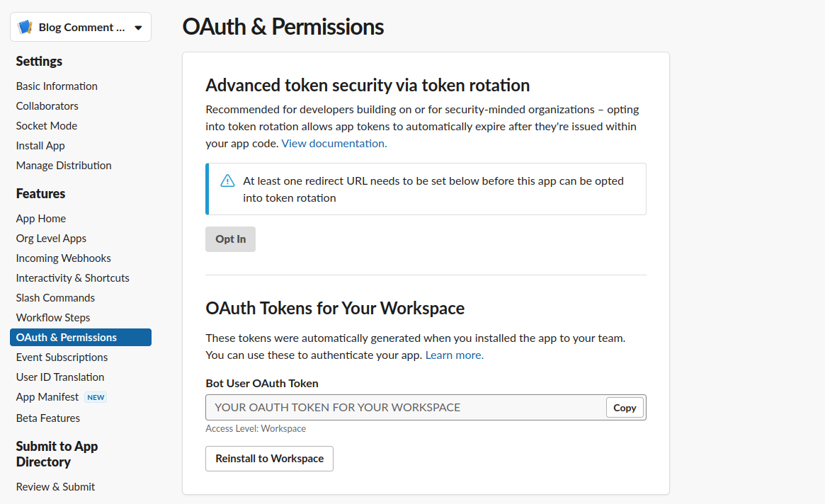This screenshot has width=825, height=504.
Task: Open the app selector dropdown arrow
Action: 138,28
